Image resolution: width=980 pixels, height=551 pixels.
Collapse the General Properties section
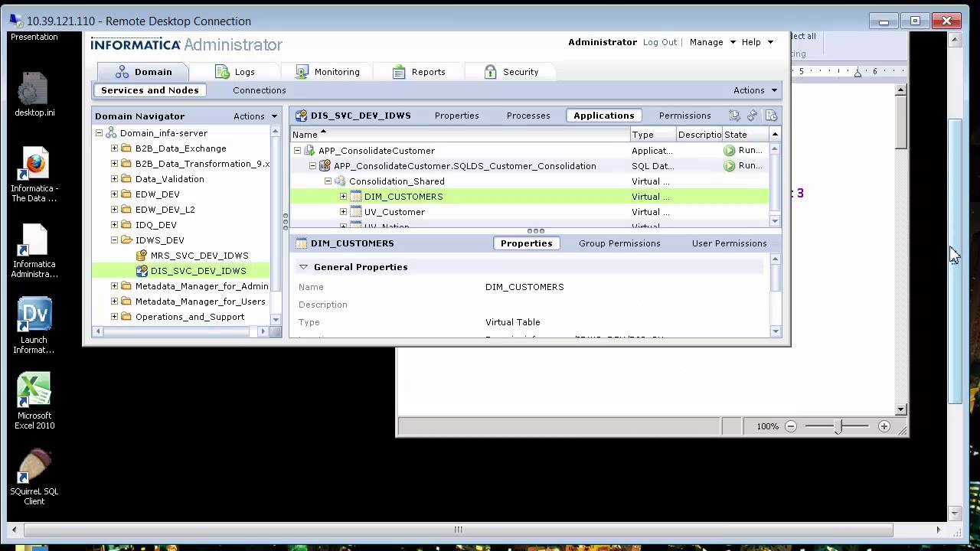click(304, 267)
